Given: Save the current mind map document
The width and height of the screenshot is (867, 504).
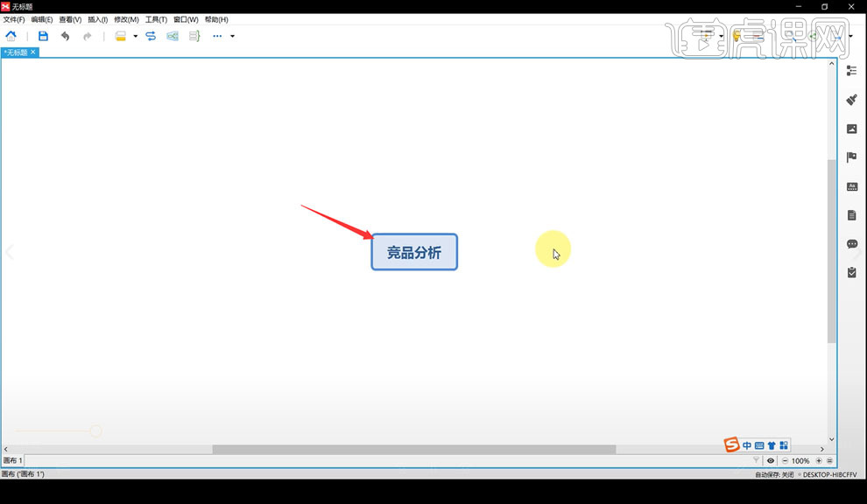Looking at the screenshot, I should tap(43, 36).
